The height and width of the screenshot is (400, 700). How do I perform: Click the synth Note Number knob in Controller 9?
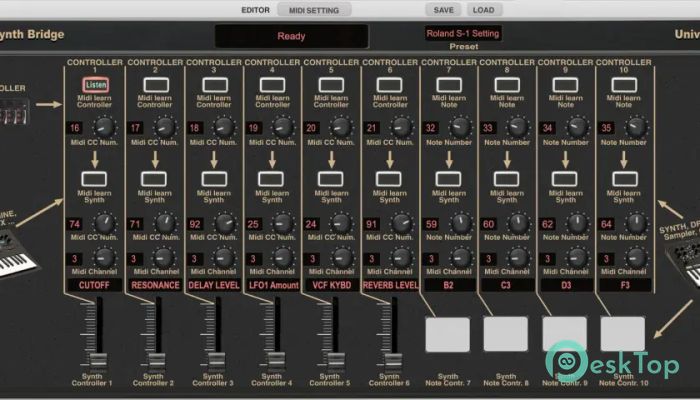point(577,224)
